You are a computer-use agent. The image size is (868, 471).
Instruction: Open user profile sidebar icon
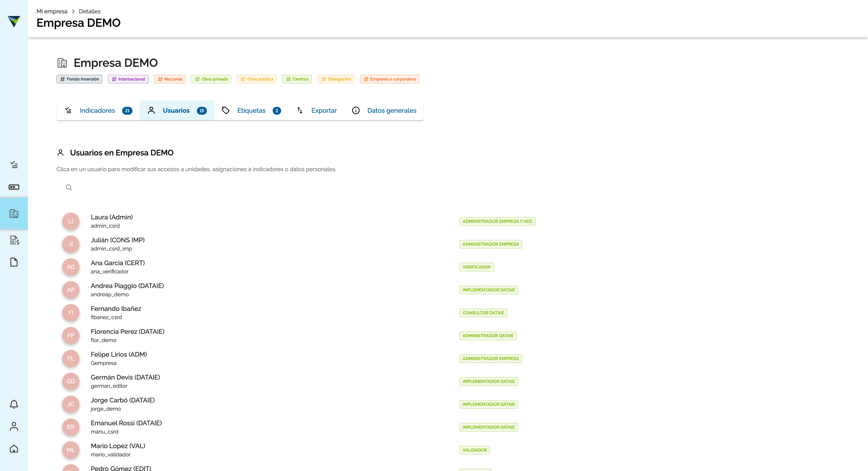click(x=14, y=426)
